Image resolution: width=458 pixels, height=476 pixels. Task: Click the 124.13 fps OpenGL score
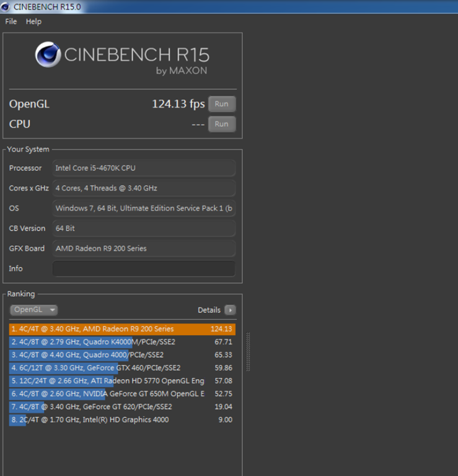178,104
